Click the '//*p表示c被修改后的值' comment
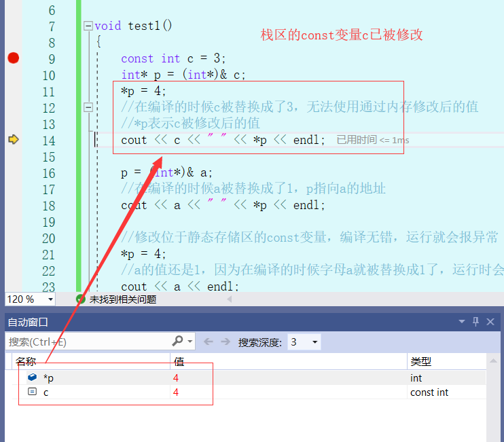 pos(191,124)
